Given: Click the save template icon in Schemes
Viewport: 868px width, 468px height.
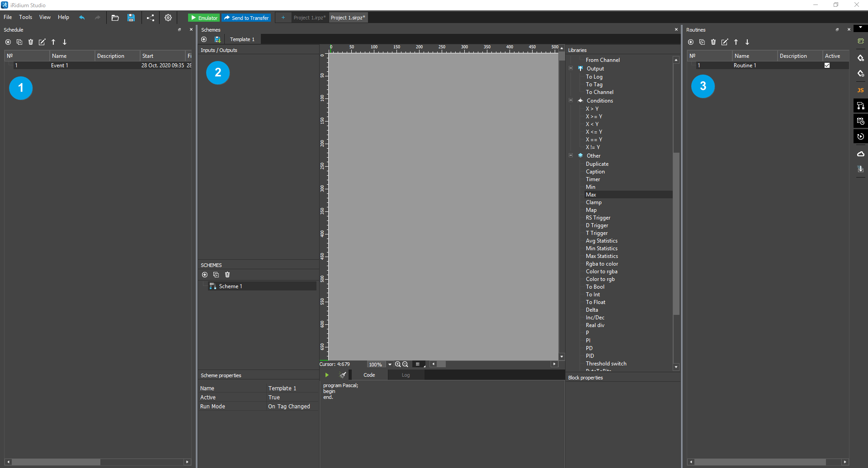Looking at the screenshot, I should pyautogui.click(x=217, y=40).
